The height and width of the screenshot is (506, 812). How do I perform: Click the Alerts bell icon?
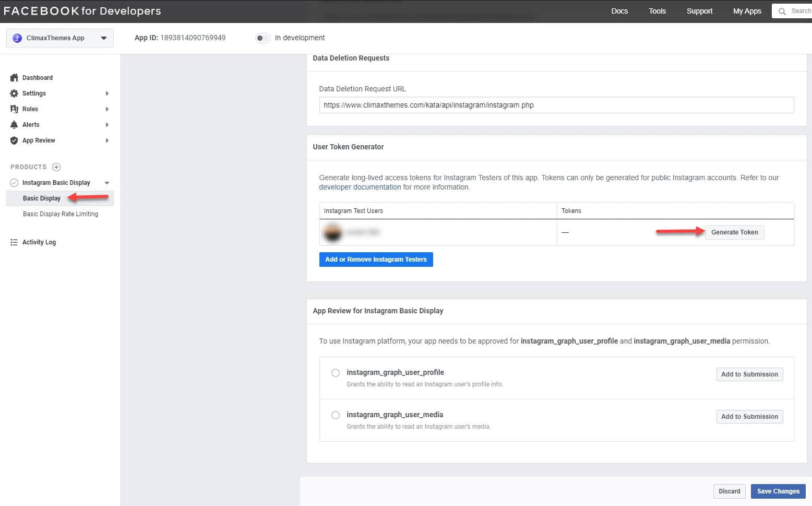point(14,125)
